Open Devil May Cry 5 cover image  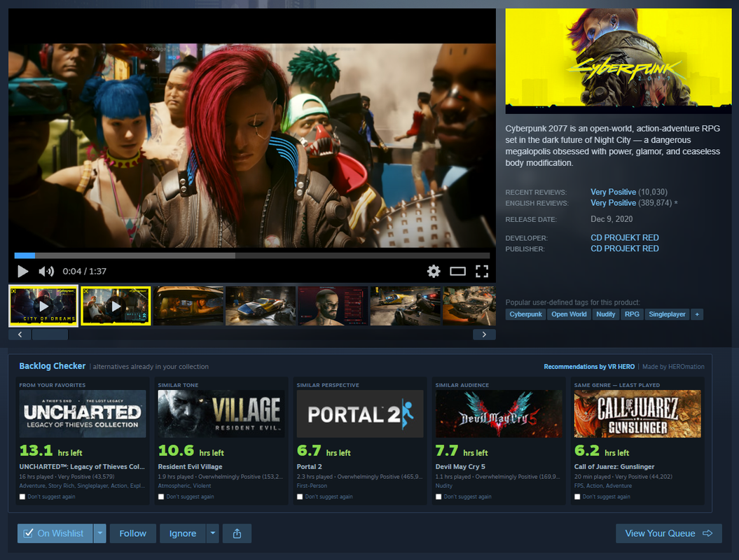tap(499, 414)
